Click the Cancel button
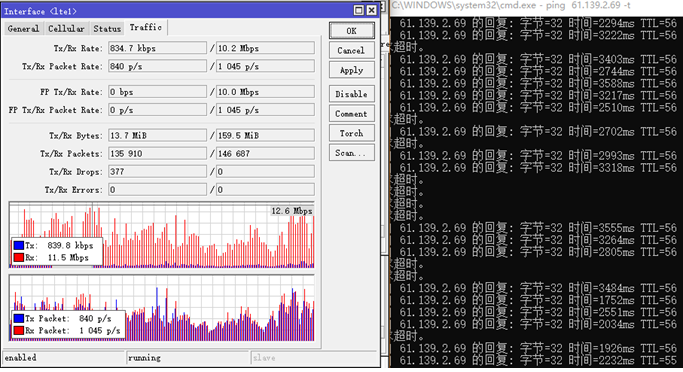 pos(352,51)
